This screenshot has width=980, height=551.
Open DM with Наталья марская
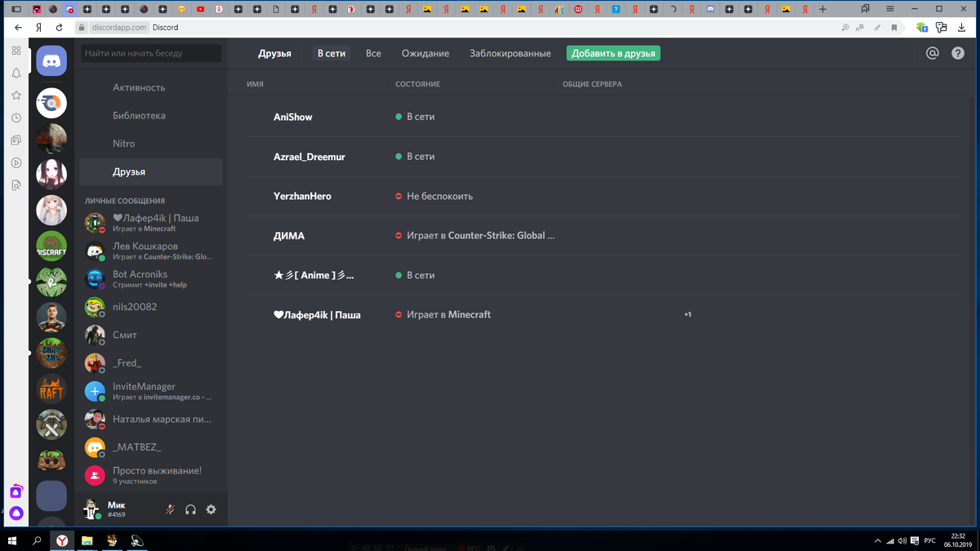pos(151,420)
